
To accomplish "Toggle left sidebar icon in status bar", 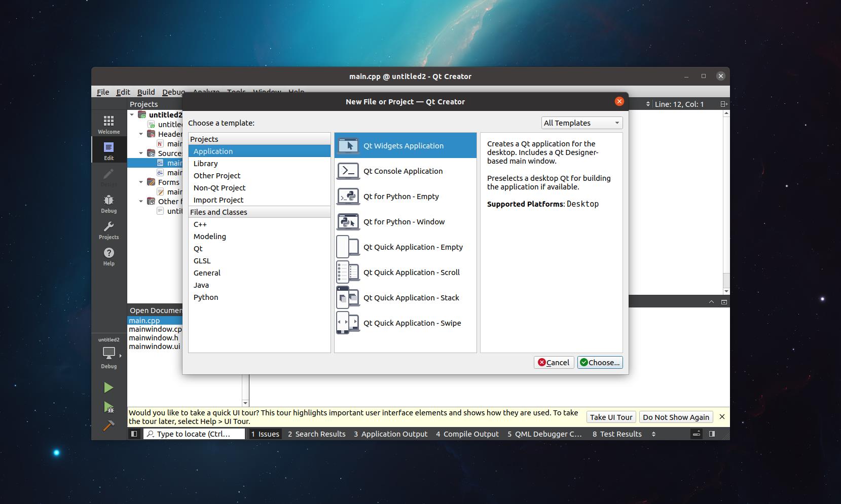I will (134, 434).
